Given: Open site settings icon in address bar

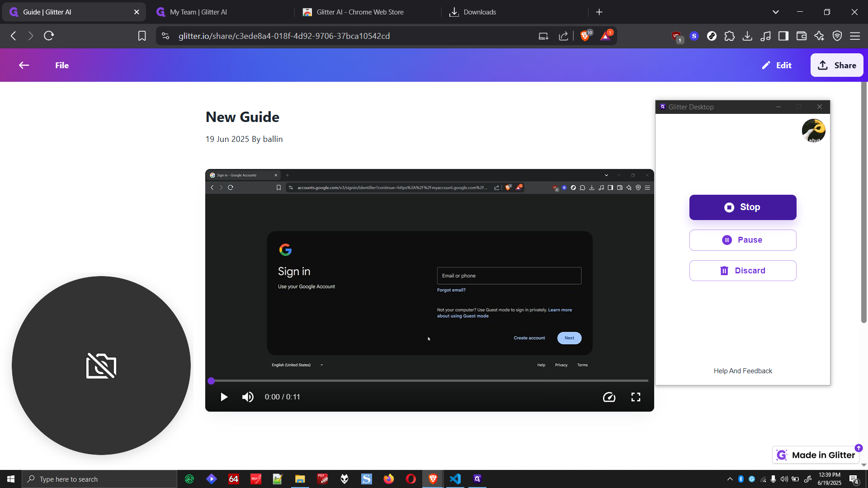Looking at the screenshot, I should (x=165, y=36).
